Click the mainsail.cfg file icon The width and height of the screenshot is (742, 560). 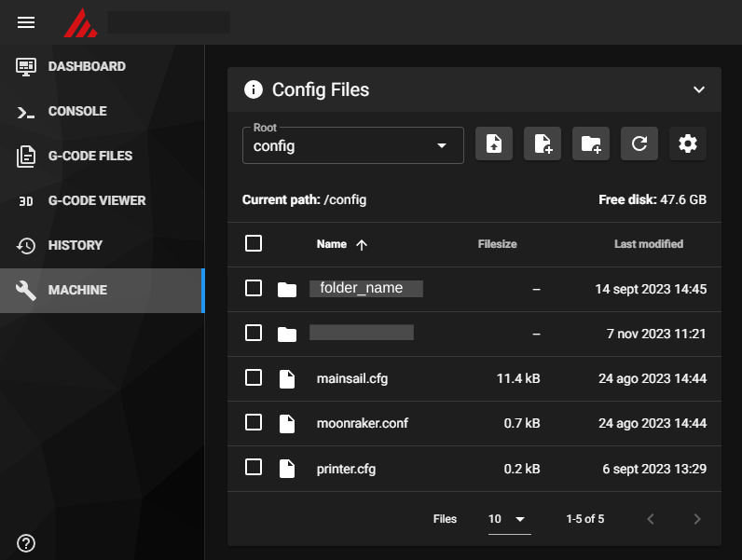[287, 379]
